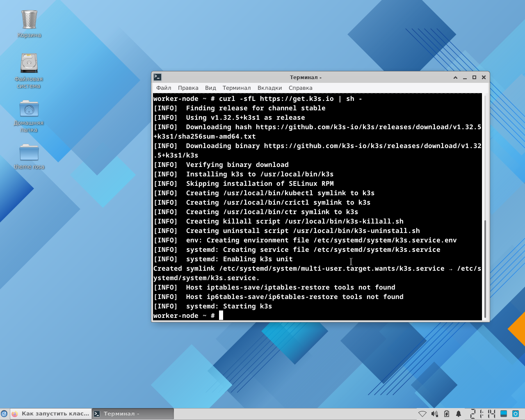Click the 'Creating killall script' output line

[294, 221]
